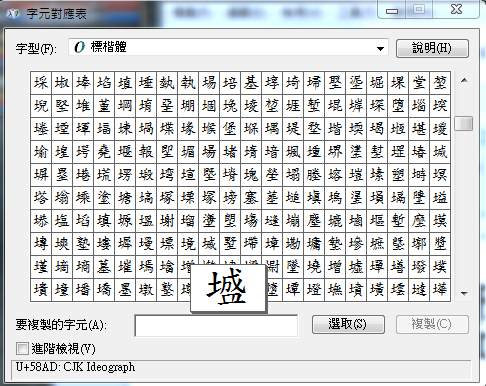Select the character 堀 in the grid

point(377,82)
